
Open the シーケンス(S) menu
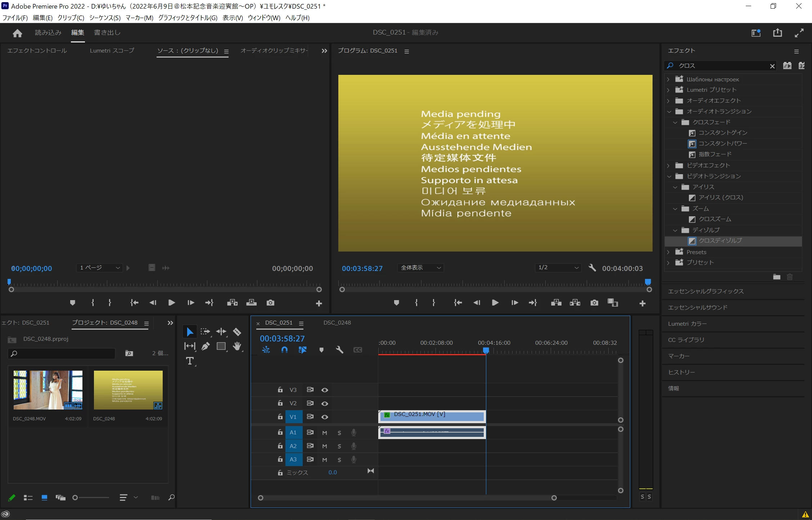tap(105, 18)
